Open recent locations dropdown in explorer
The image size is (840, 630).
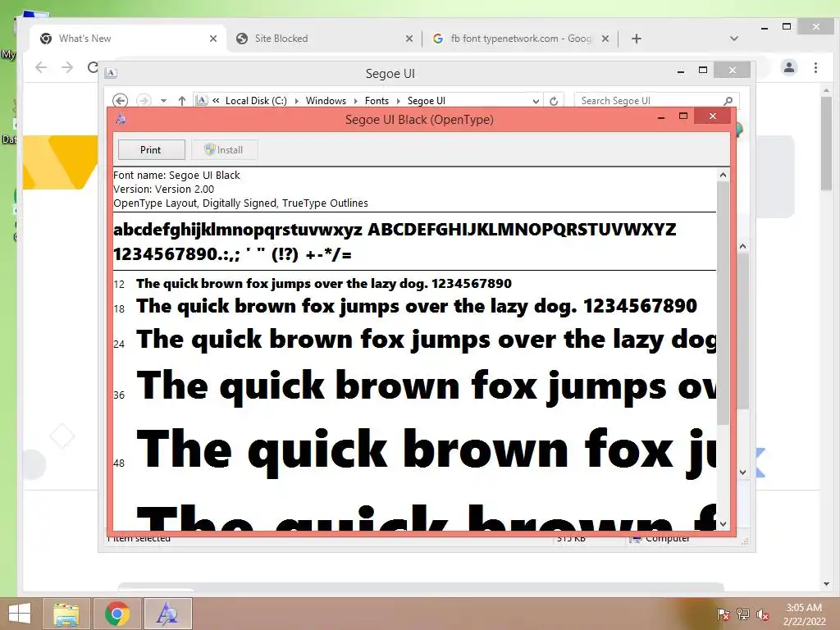click(163, 101)
